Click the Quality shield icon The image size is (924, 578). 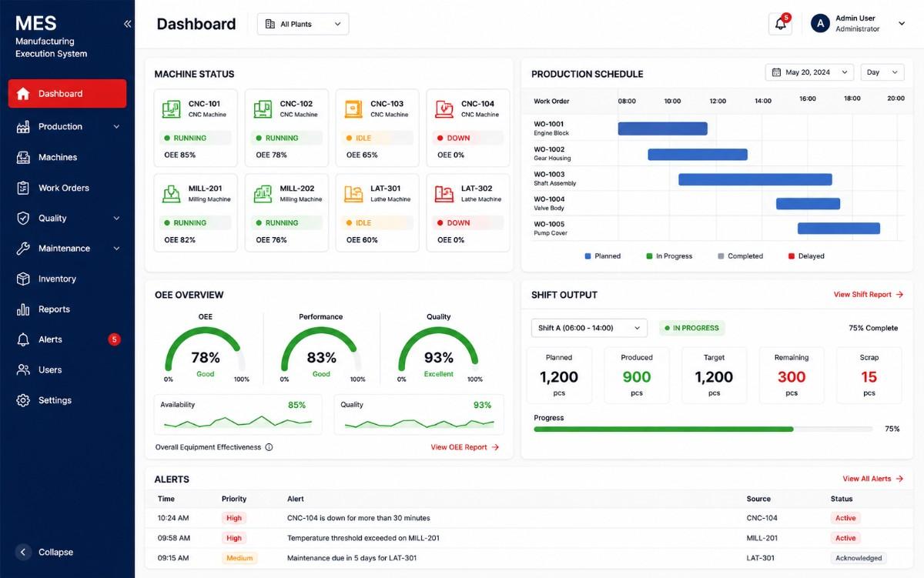click(23, 218)
